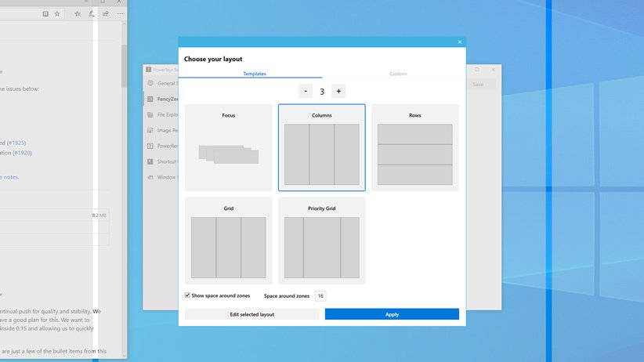Decrease zone count with minus button

pos(306,91)
